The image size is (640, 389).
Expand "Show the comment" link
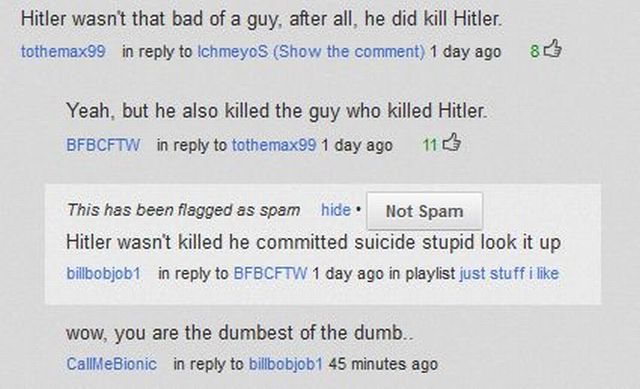[349, 51]
